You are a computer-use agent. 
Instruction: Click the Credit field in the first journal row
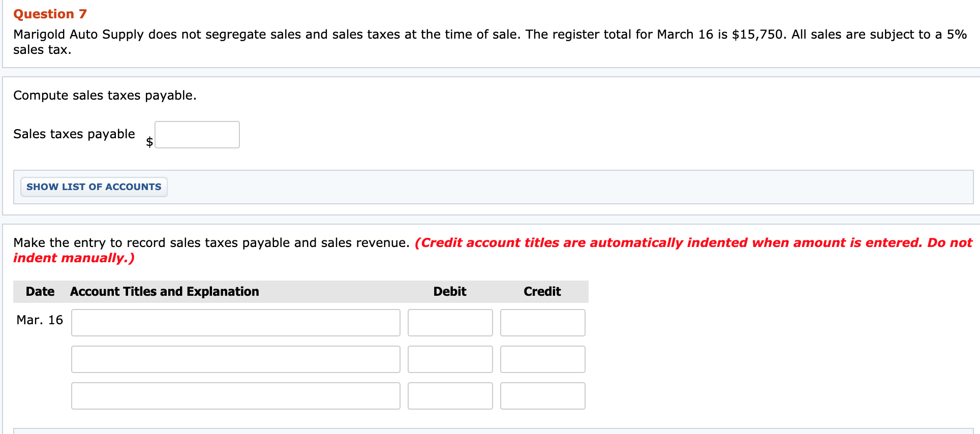(x=542, y=322)
